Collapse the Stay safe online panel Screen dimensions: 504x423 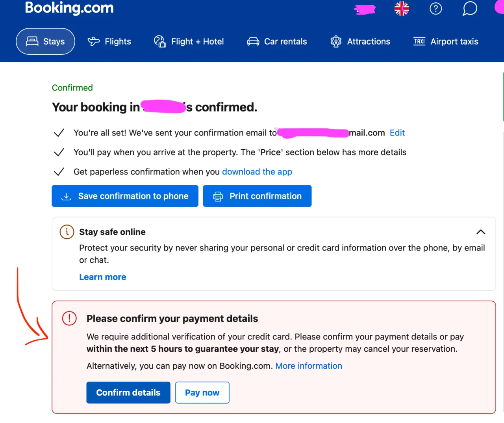pyautogui.click(x=480, y=232)
